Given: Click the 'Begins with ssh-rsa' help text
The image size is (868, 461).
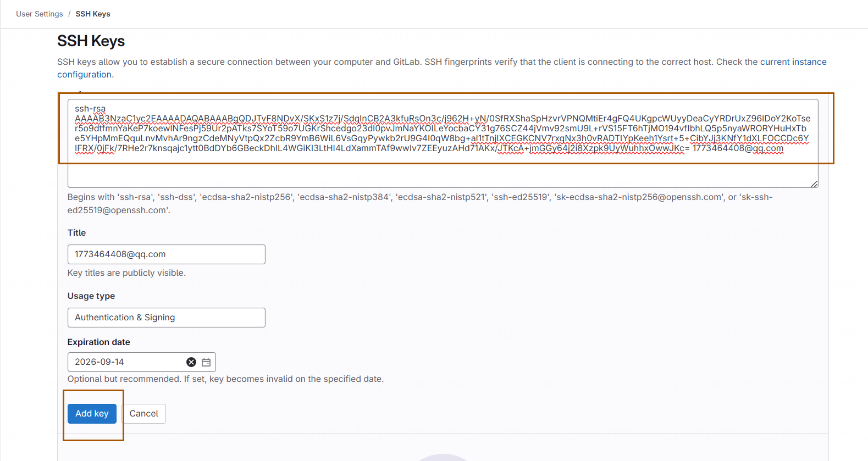Looking at the screenshot, I should [x=420, y=204].
